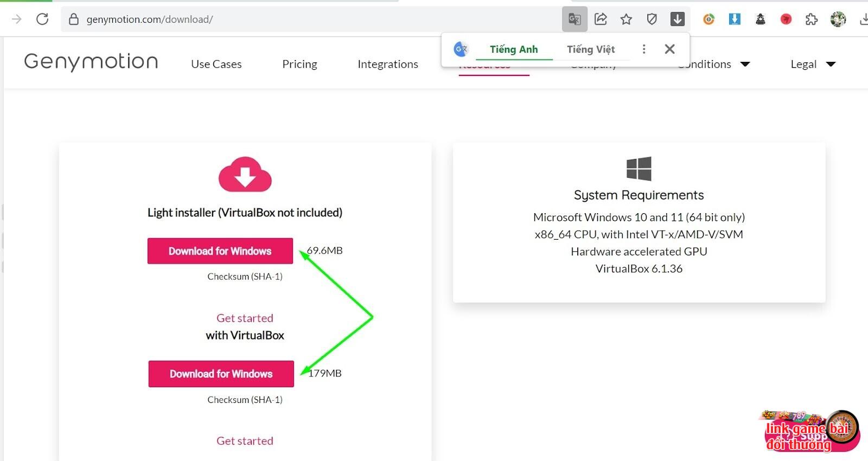Click the shield icon in address bar
The height and width of the screenshot is (461, 868).
pos(652,20)
